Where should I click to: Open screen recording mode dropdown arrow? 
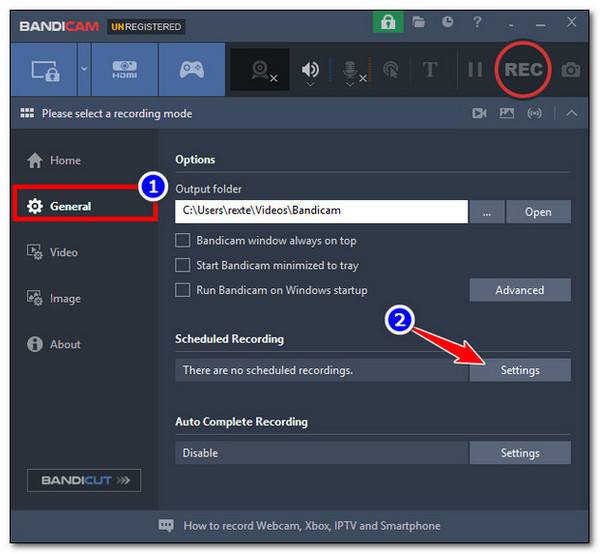point(84,69)
